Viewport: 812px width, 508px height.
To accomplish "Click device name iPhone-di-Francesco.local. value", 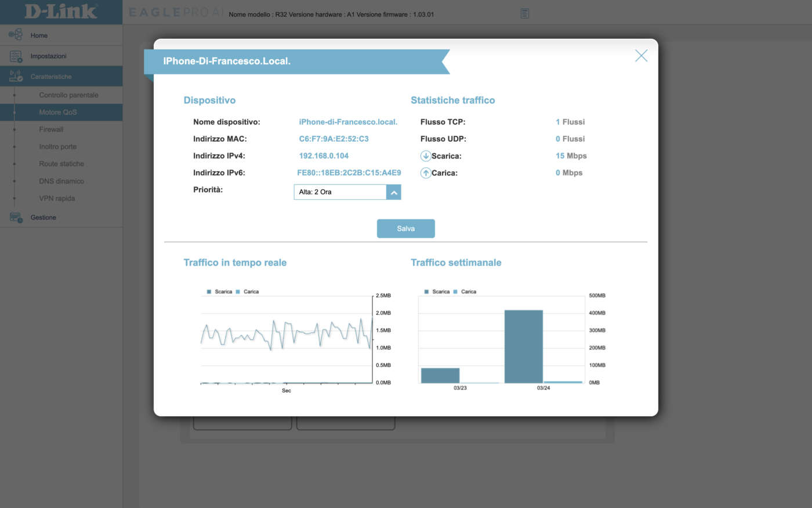I will coord(348,122).
